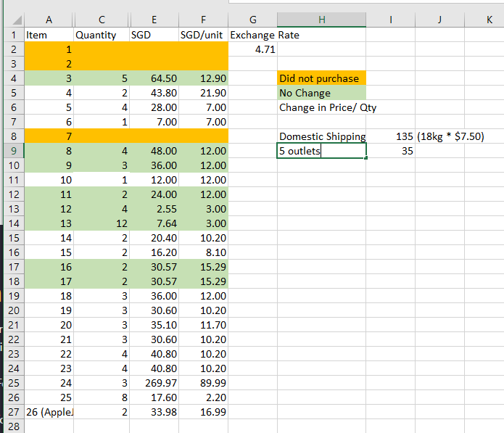
Task: Click the cell showing 269.97
Action: (x=153, y=383)
